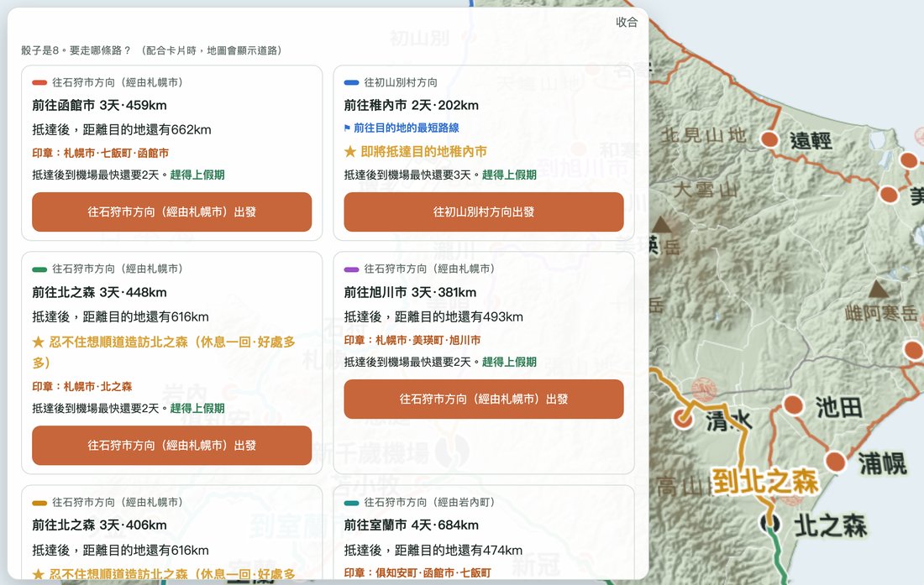Select the purple route color pill
Image resolution: width=924 pixels, height=585 pixels.
(x=351, y=269)
